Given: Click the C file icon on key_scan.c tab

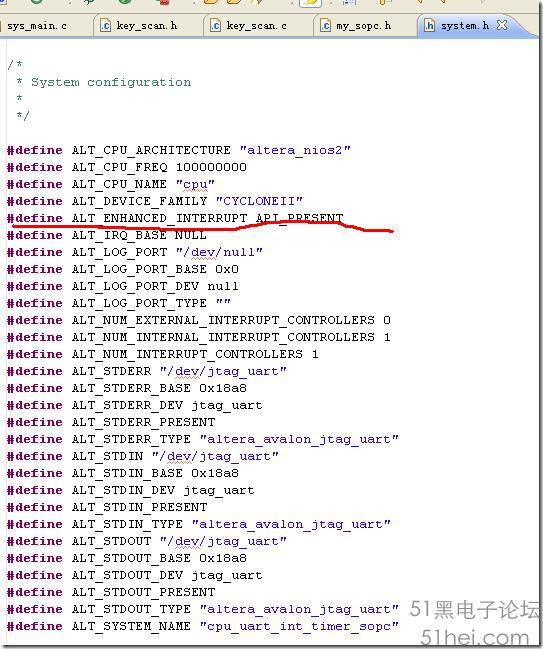Looking at the screenshot, I should (215, 26).
